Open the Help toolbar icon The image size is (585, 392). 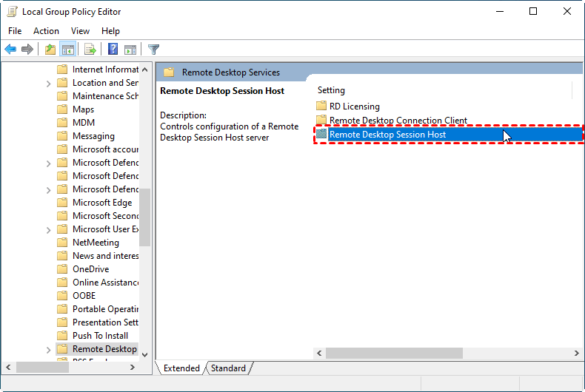click(x=113, y=50)
